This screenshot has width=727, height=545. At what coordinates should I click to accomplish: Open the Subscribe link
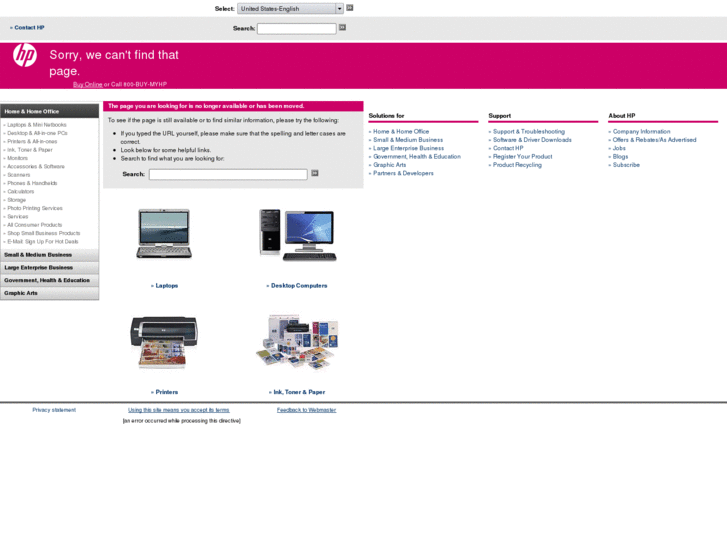[x=626, y=165]
